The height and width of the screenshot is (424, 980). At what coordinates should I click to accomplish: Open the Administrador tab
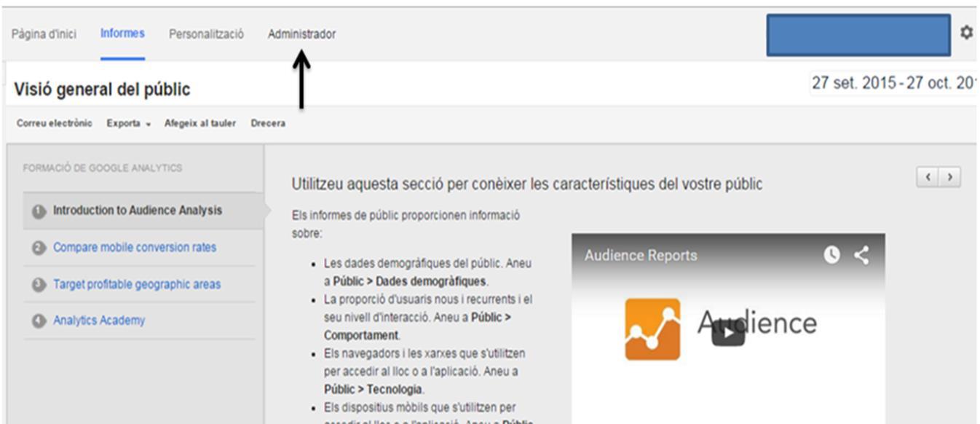(x=301, y=34)
